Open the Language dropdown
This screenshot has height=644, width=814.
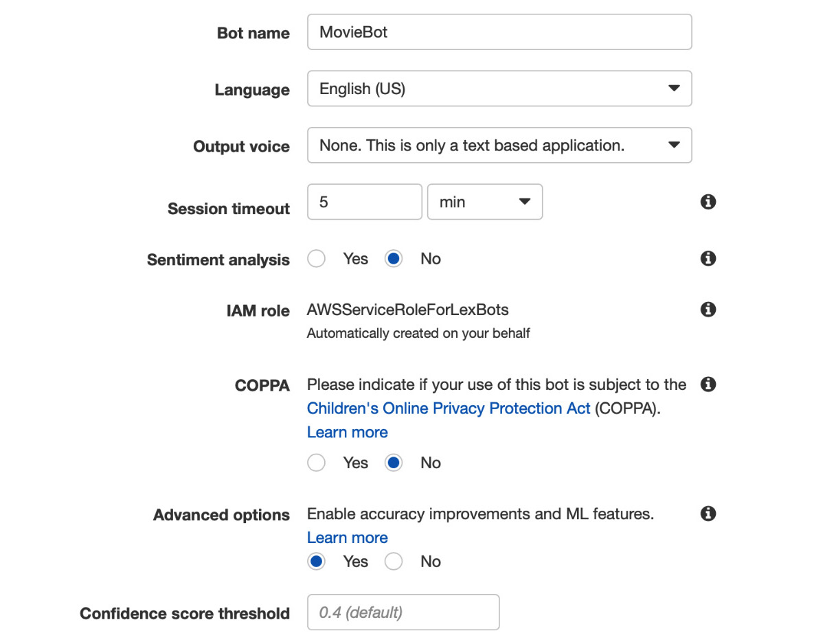coord(499,89)
